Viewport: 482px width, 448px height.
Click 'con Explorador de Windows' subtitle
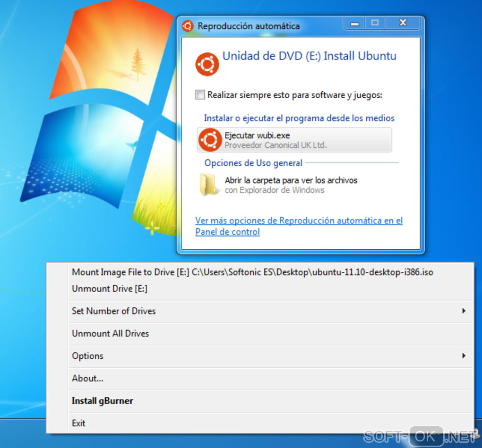point(274,190)
